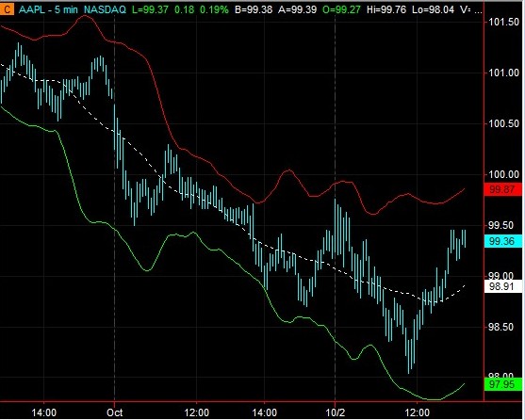The image size is (525, 420).
Task: Click the cyan 99.36 last price tag
Action: [x=503, y=241]
